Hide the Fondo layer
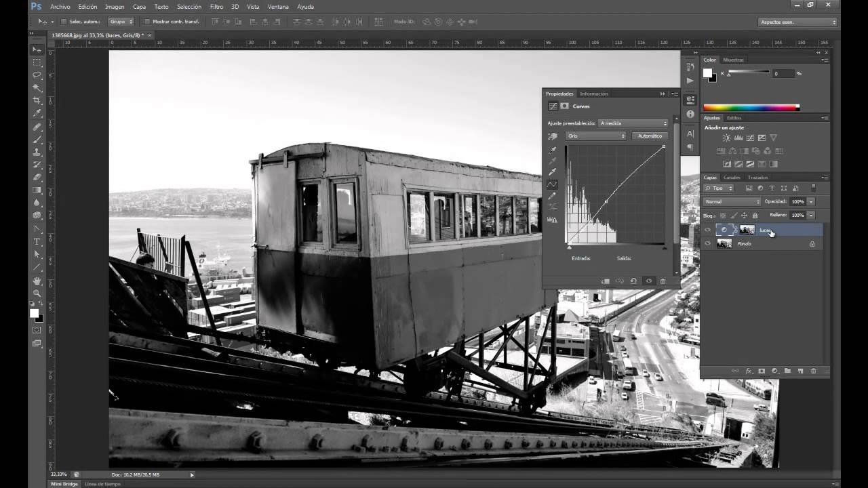Screen dimensions: 868x488 (708, 243)
